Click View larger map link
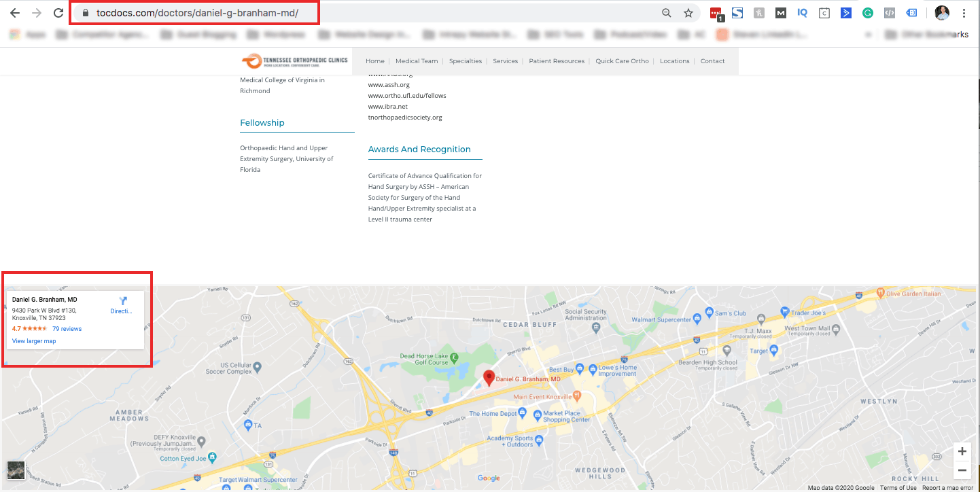Screen dimensions: 980x492 (34, 341)
